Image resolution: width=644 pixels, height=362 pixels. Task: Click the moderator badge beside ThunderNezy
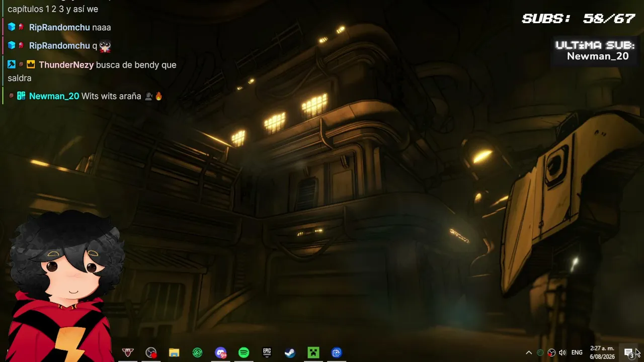click(12, 64)
